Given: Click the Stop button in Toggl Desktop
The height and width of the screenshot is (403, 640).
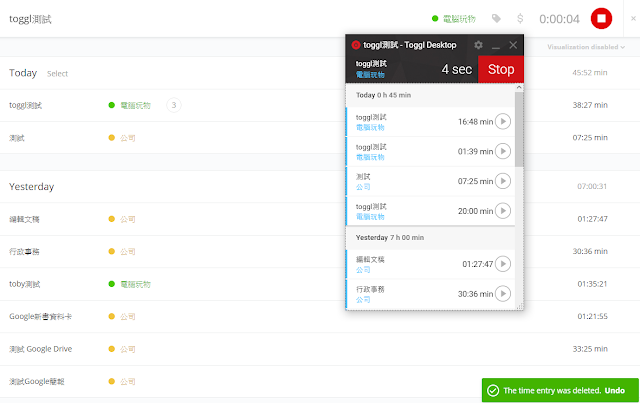Looking at the screenshot, I should point(501,69).
